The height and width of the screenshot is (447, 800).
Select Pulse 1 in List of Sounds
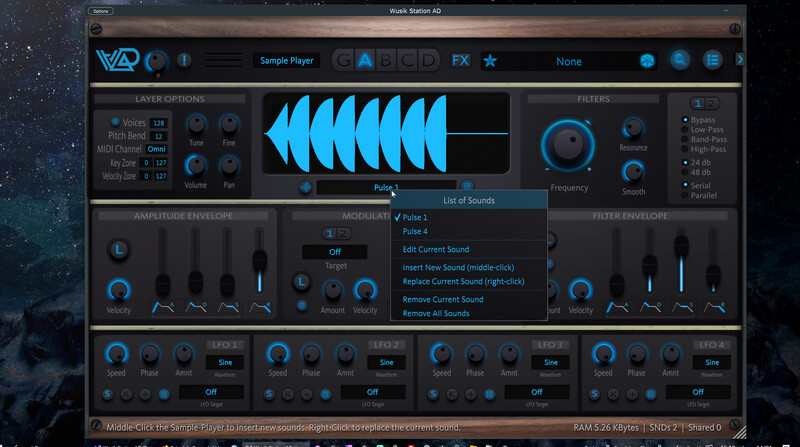[469, 217]
